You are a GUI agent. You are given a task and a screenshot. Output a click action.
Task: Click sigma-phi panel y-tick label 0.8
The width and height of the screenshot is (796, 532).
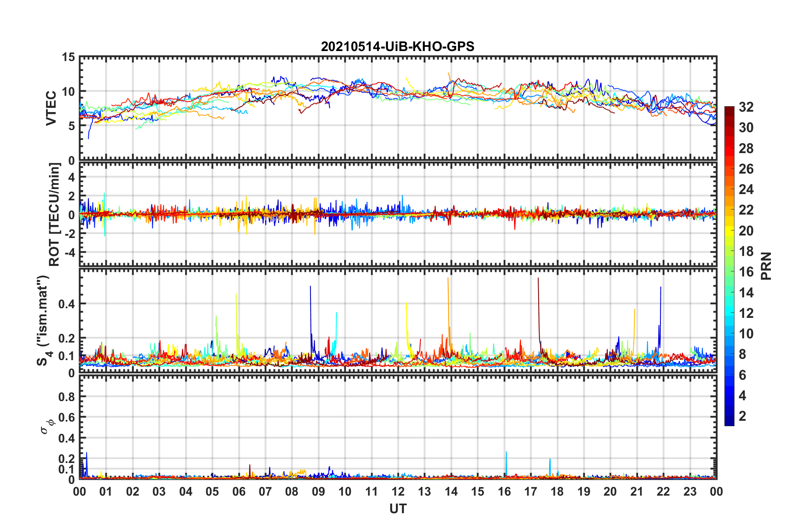click(x=67, y=396)
